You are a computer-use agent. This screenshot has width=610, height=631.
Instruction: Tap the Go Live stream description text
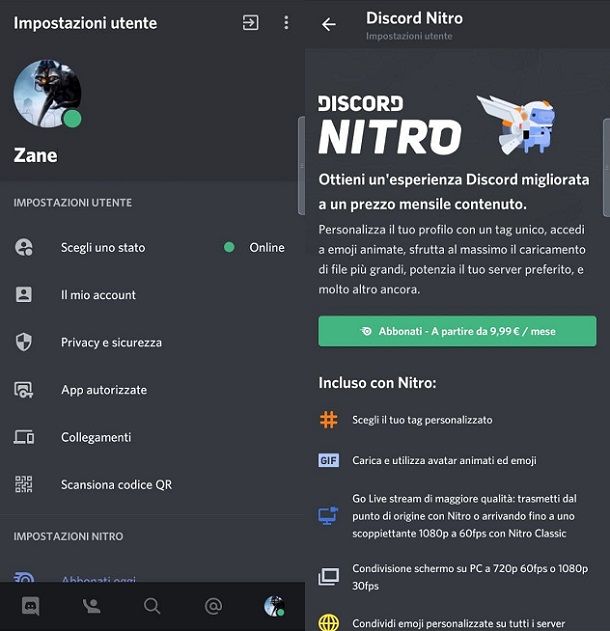point(464,516)
